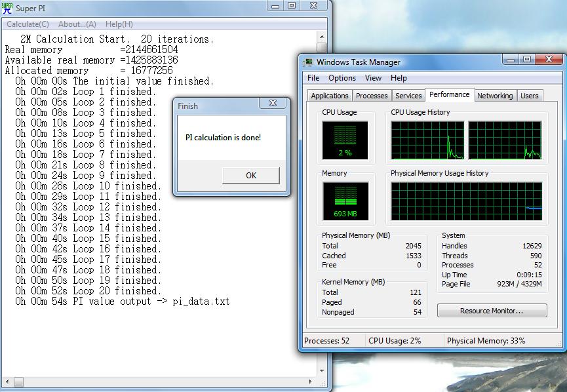Open the View menu in Task Manager
This screenshot has width=567, height=392.
(373, 78)
